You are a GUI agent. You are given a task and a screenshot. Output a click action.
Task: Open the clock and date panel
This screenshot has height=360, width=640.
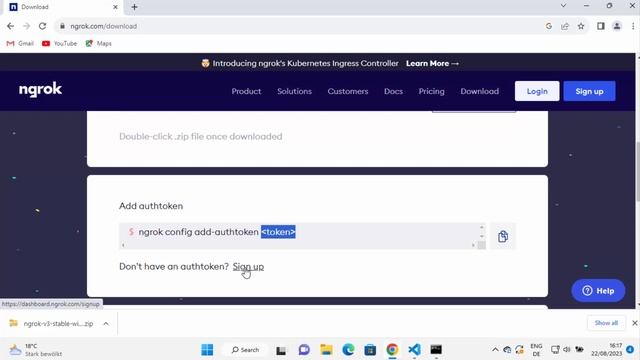(607, 350)
